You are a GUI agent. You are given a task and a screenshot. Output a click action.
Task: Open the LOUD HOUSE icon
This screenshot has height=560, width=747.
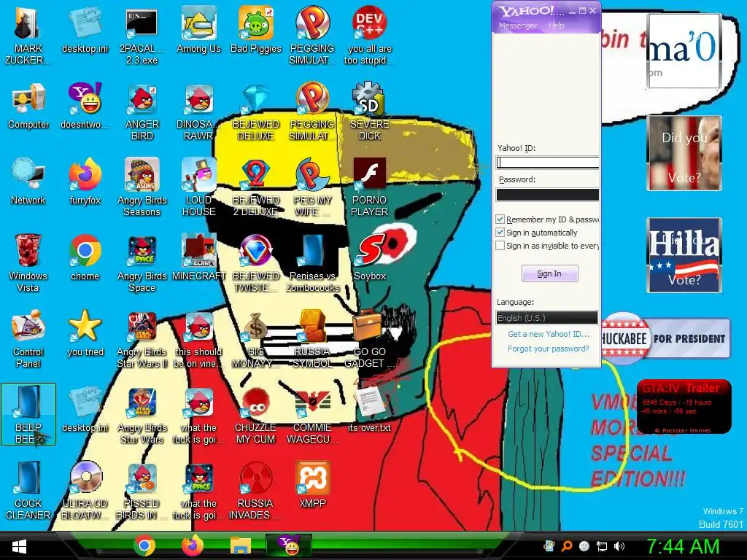pyautogui.click(x=198, y=187)
